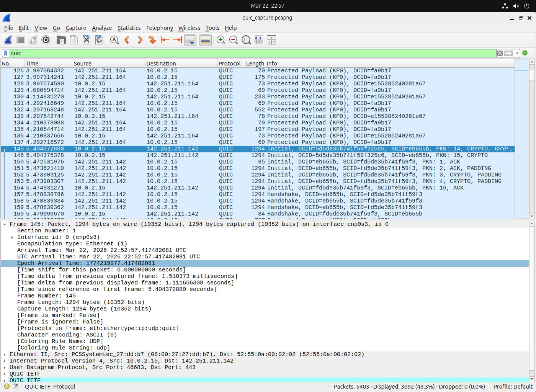Click the quic display filter field
The height and width of the screenshot is (392, 536).
point(252,53)
